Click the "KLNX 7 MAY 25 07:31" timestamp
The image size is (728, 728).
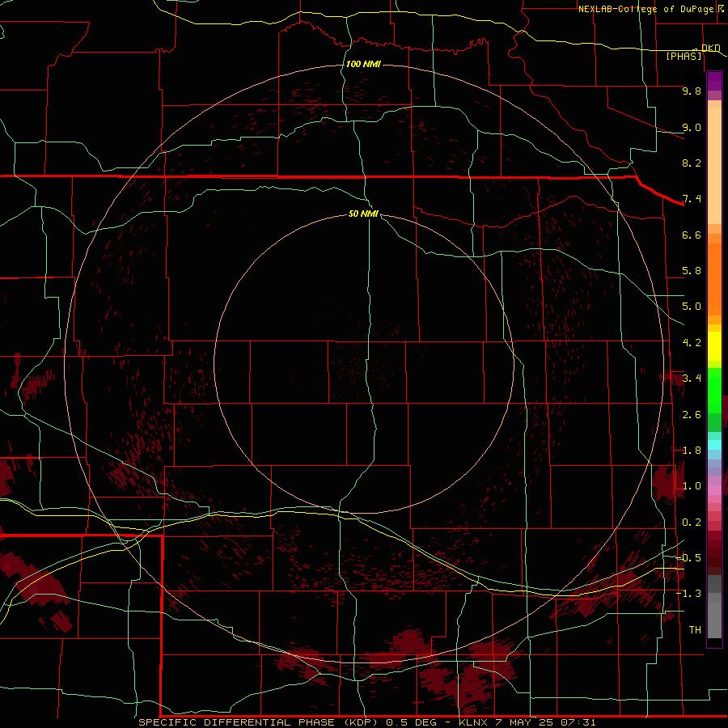click(x=527, y=722)
